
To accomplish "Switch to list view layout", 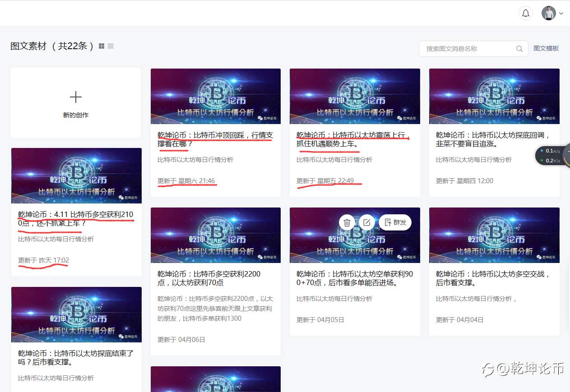I will coord(111,46).
